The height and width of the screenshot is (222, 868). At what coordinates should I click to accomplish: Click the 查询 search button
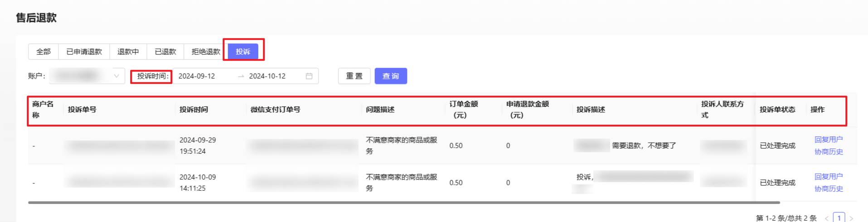pyautogui.click(x=391, y=76)
